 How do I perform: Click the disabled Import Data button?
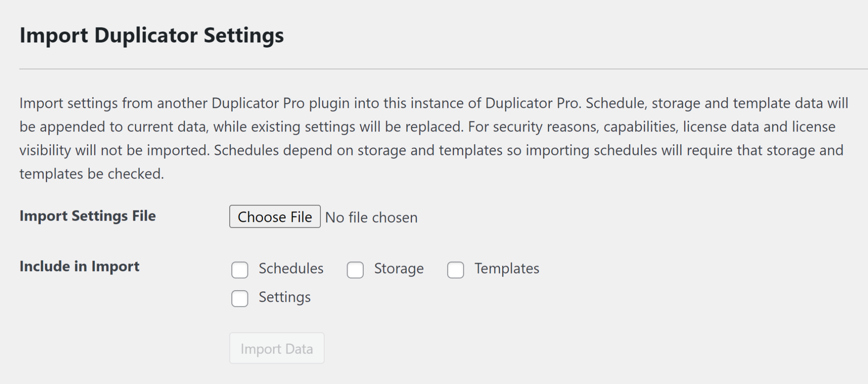(x=276, y=348)
